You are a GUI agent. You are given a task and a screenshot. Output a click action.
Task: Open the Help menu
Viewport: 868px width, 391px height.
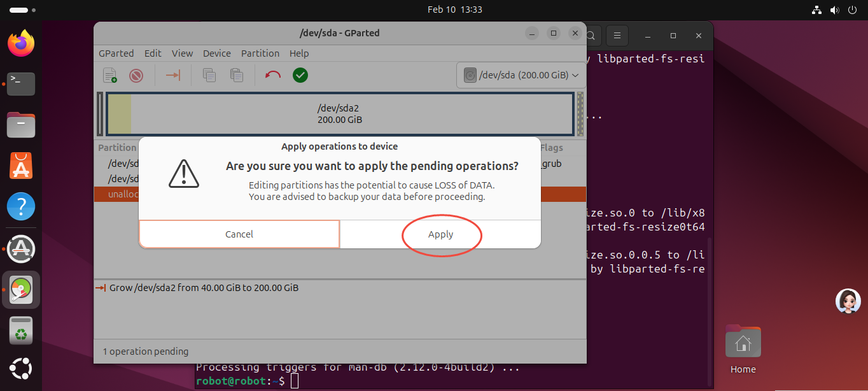pos(299,53)
